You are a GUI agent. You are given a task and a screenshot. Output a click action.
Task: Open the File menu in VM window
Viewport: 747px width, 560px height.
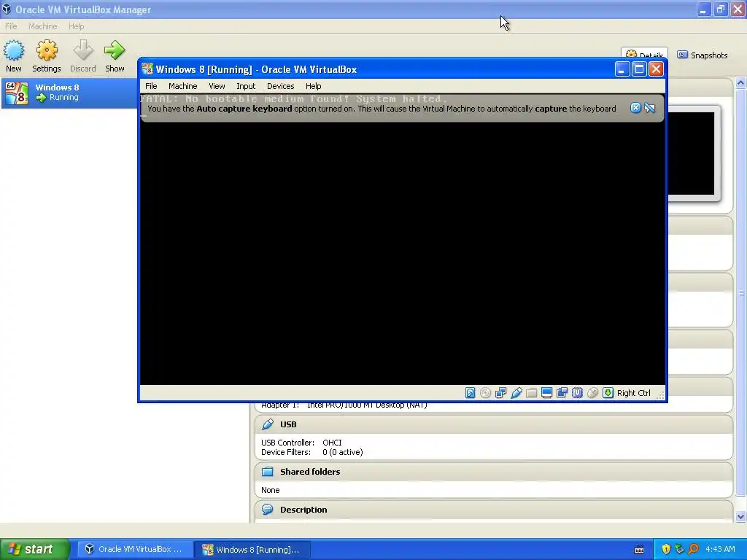coord(151,86)
